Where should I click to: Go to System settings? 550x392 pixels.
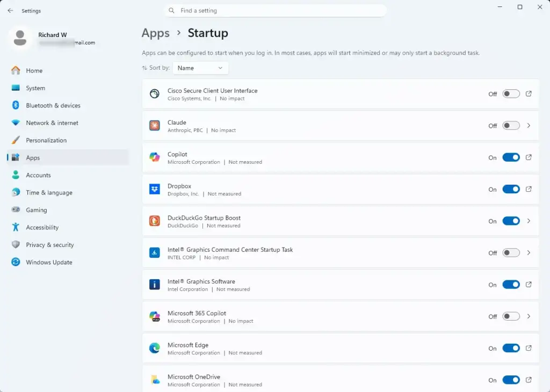(x=68, y=88)
